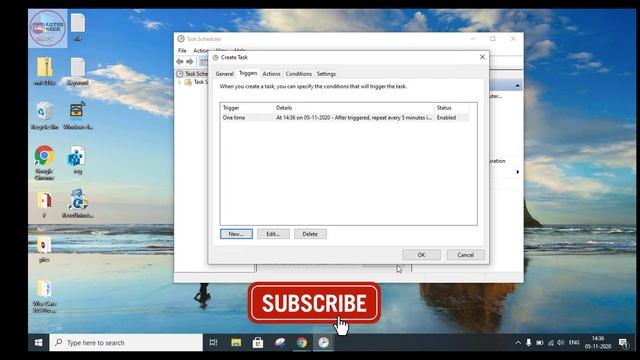Click the ENG language indicator
640x360 pixels.
tap(574, 342)
